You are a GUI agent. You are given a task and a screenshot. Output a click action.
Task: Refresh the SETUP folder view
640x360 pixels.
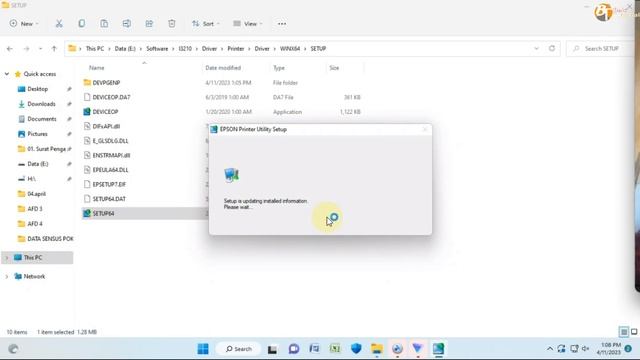click(x=552, y=49)
